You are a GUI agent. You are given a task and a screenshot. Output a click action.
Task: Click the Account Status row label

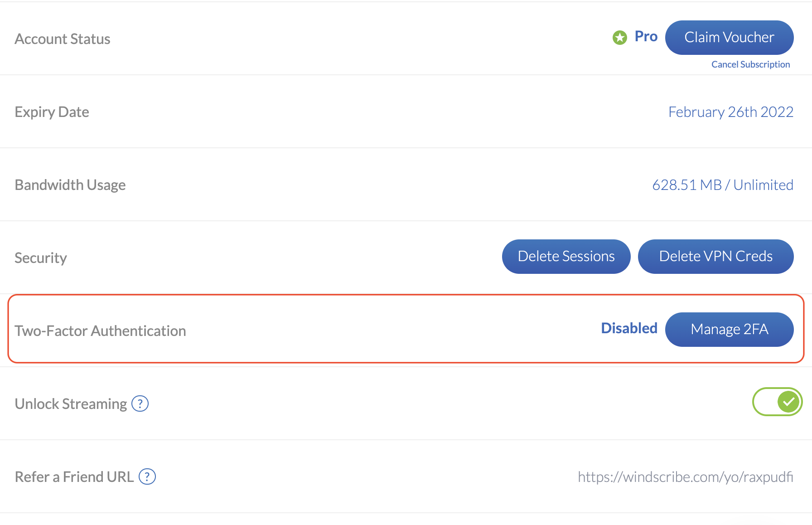(63, 39)
